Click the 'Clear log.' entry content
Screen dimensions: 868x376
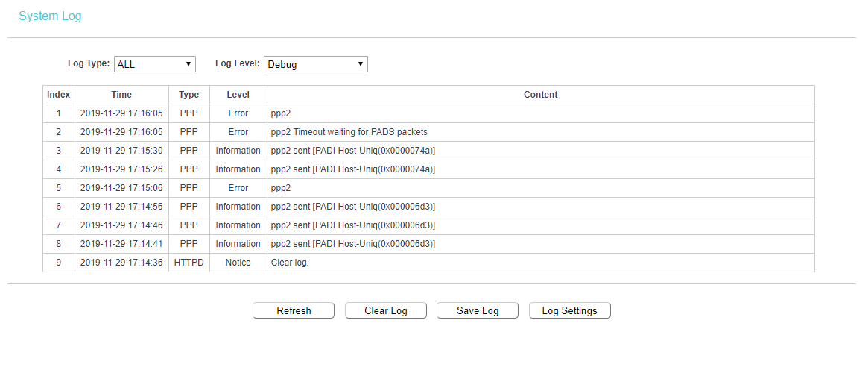click(290, 263)
